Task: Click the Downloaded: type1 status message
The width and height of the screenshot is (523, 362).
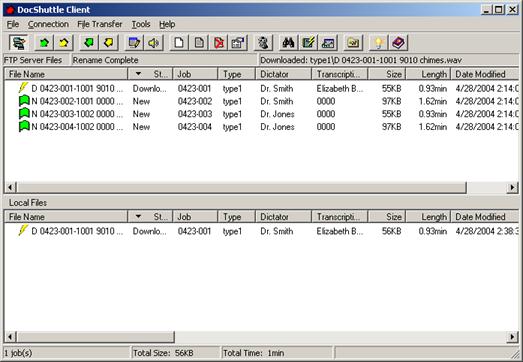Action: [361, 60]
